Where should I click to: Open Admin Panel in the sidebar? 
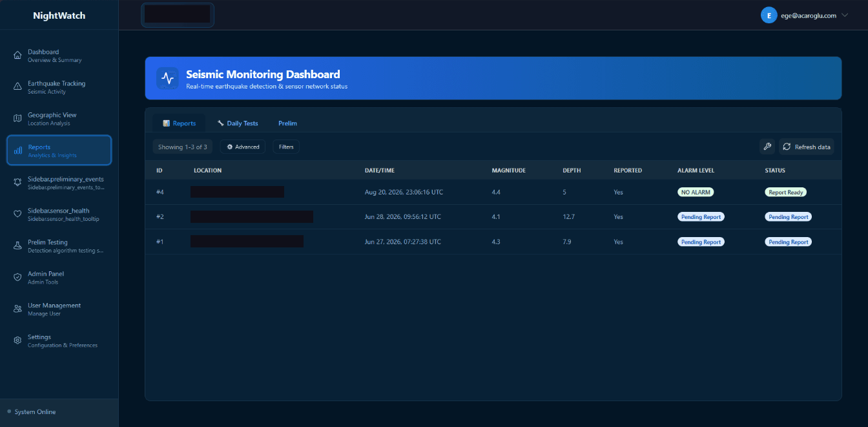pyautogui.click(x=59, y=277)
